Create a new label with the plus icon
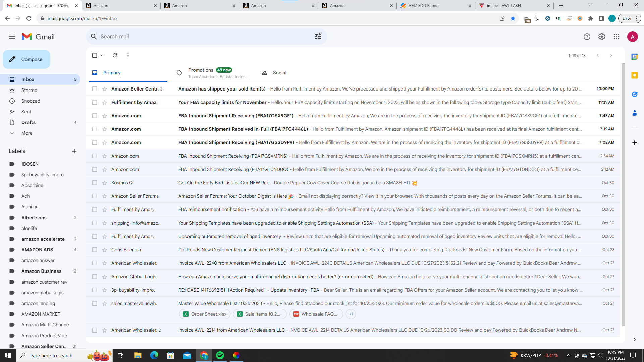Image resolution: width=644 pixels, height=362 pixels. 74,151
